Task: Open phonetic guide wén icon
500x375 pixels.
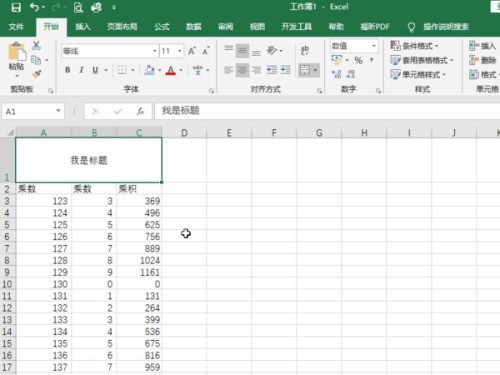Action: tap(198, 70)
